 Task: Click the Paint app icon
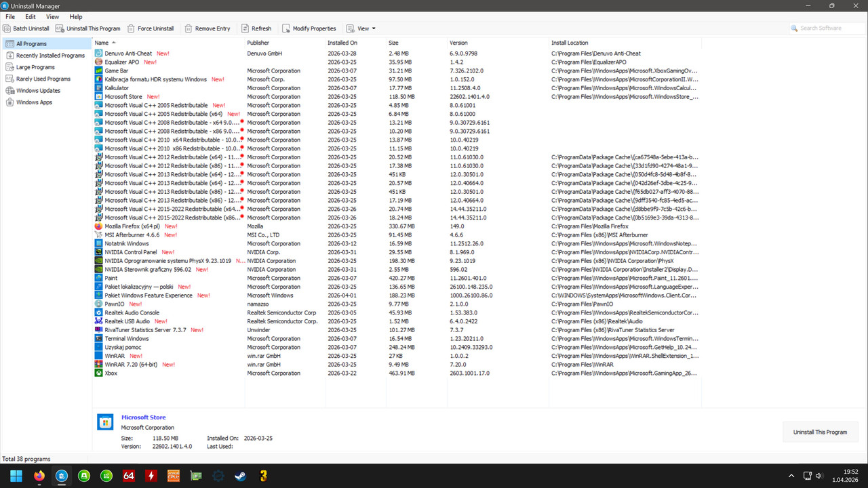pos(99,278)
